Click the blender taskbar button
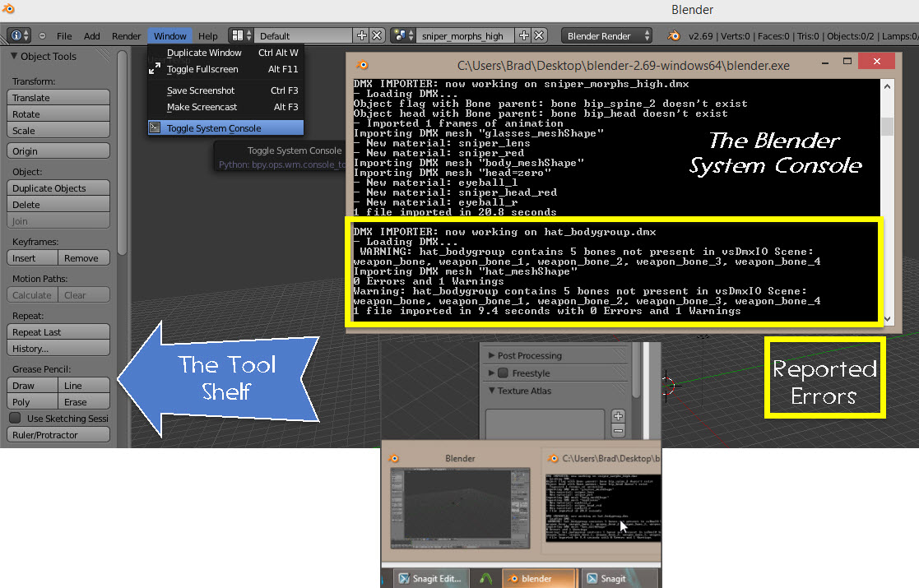This screenshot has height=588, width=919. coord(539,579)
